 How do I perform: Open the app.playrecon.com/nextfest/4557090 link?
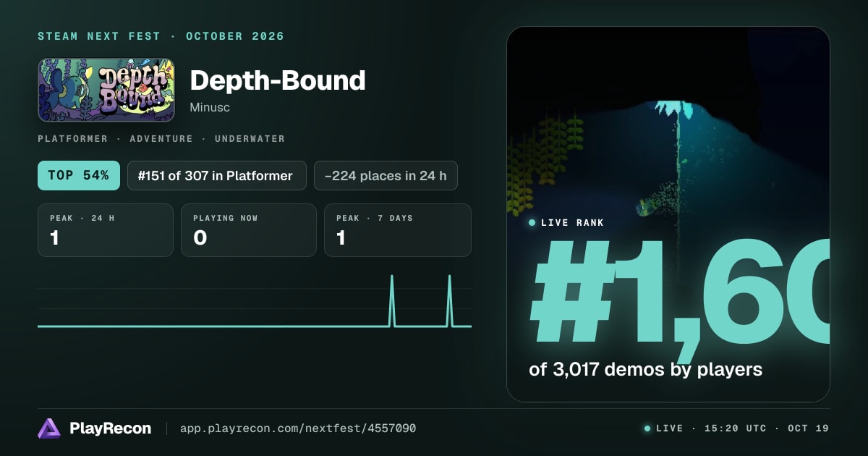coord(297,428)
